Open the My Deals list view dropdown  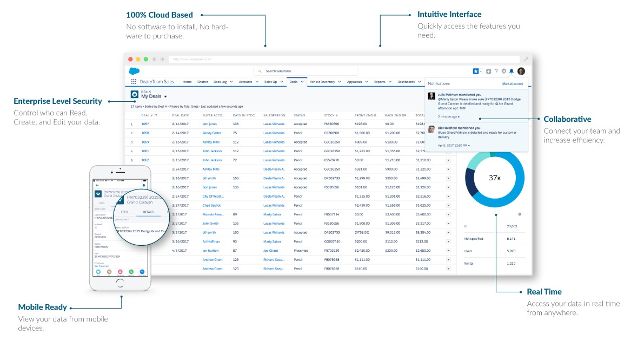[x=165, y=96]
